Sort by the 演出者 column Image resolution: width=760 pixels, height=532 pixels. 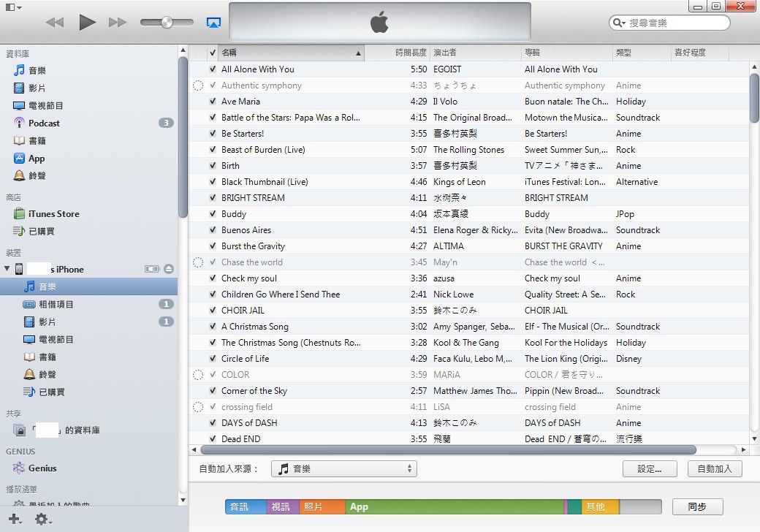coord(476,53)
